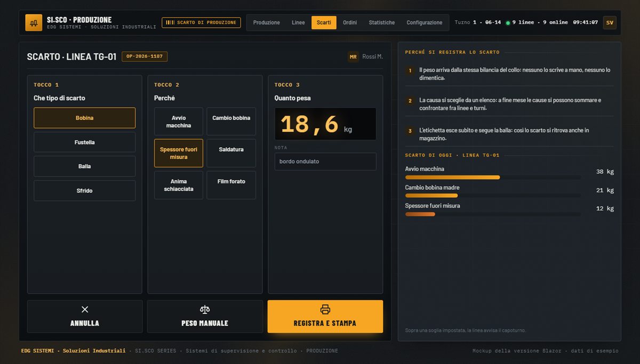Choose the Avvio macchina reason tile

(179, 122)
